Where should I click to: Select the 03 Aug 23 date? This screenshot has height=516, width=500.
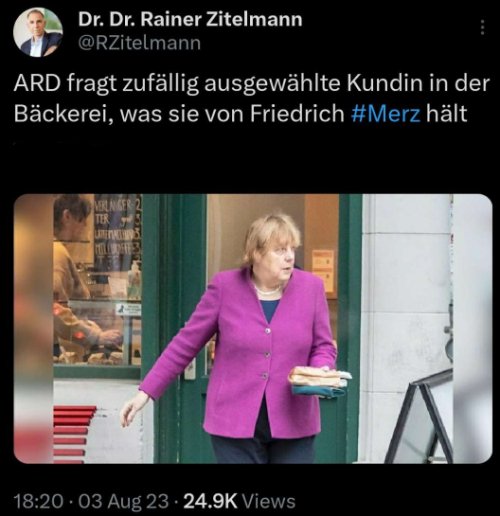point(123,501)
